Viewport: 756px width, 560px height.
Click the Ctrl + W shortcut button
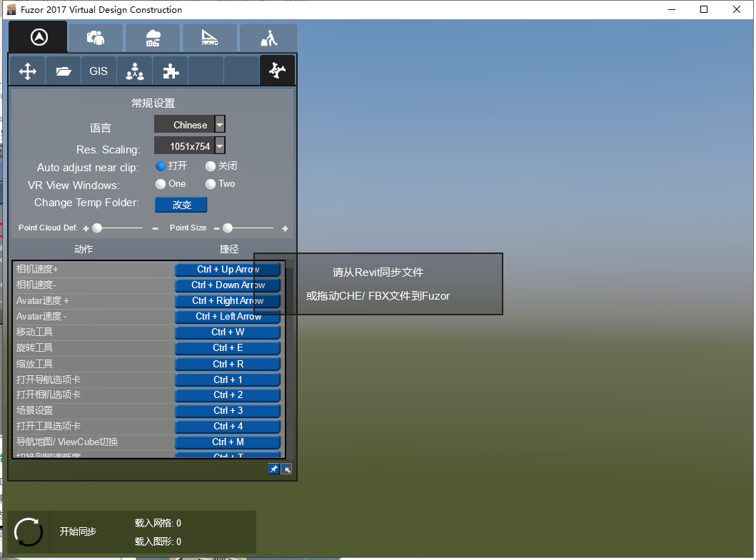pyautogui.click(x=228, y=332)
